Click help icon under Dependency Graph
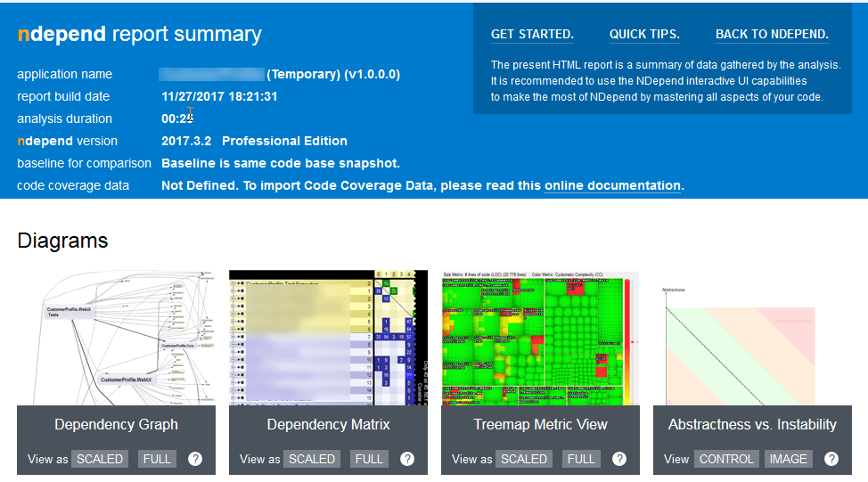868x482 pixels. click(x=195, y=459)
